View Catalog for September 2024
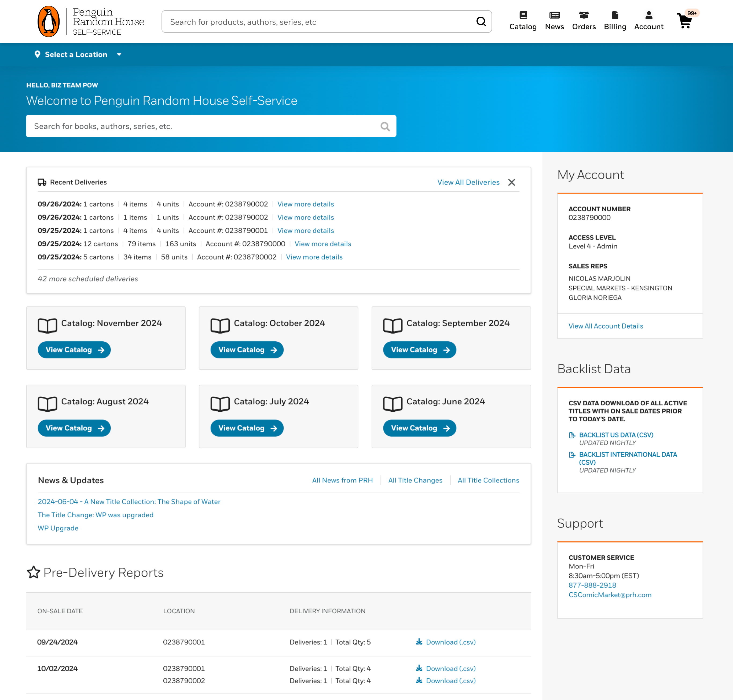Screen dimensions: 733x700 pyautogui.click(x=420, y=350)
